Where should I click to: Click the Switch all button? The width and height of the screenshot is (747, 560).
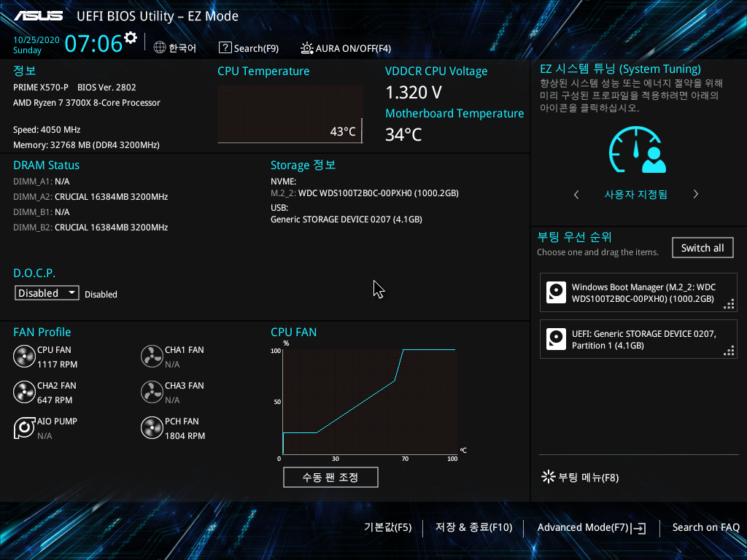click(x=703, y=248)
